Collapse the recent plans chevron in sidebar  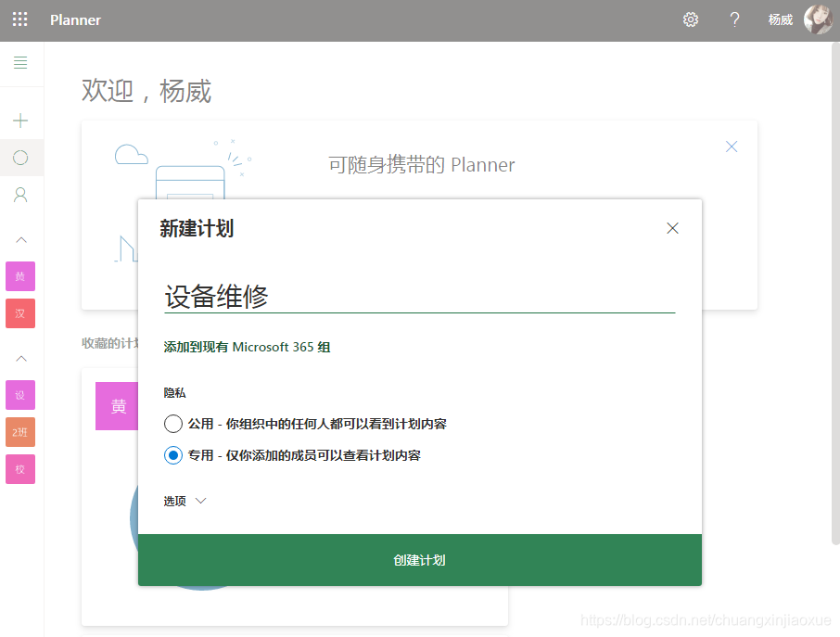click(x=21, y=359)
